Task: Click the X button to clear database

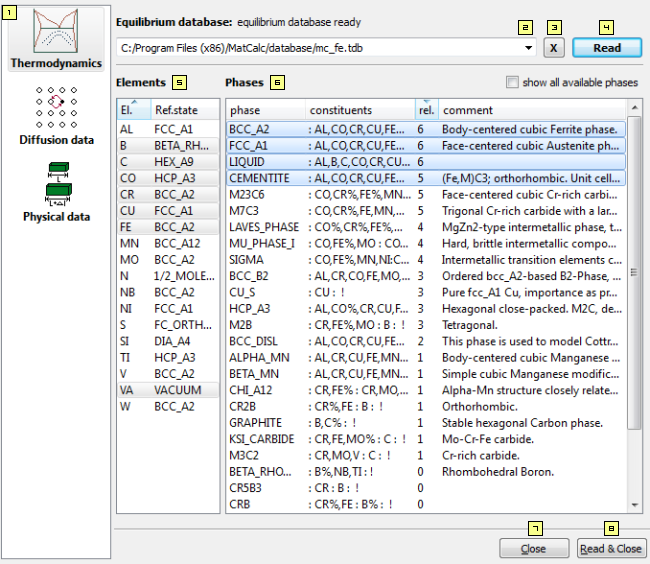Action: click(x=554, y=47)
